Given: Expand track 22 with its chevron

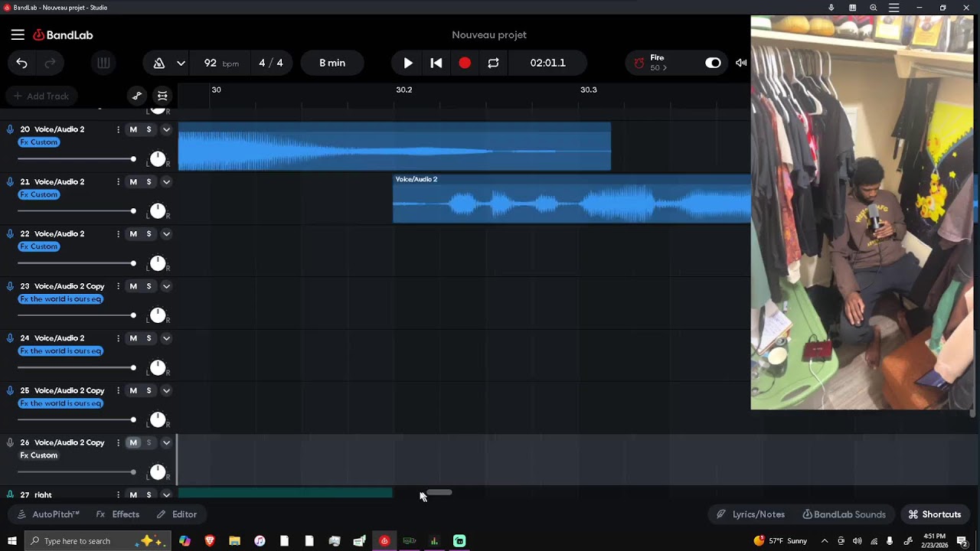Looking at the screenshot, I should pyautogui.click(x=166, y=233).
